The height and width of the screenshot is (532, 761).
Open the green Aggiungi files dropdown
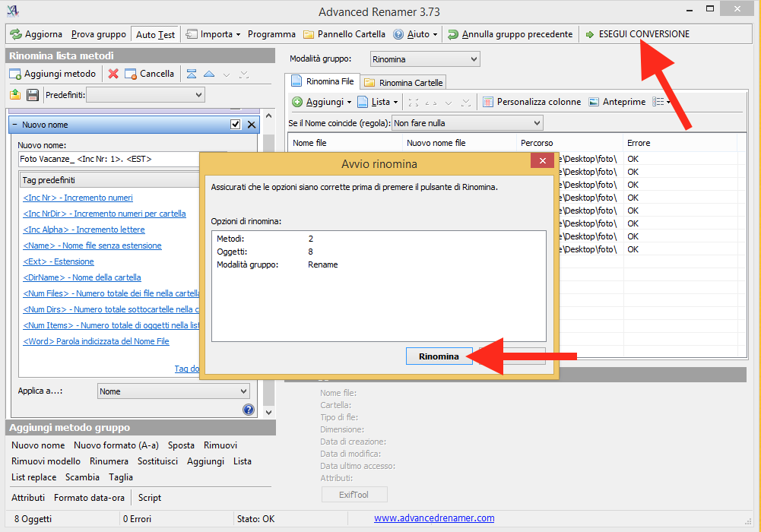tap(322, 102)
